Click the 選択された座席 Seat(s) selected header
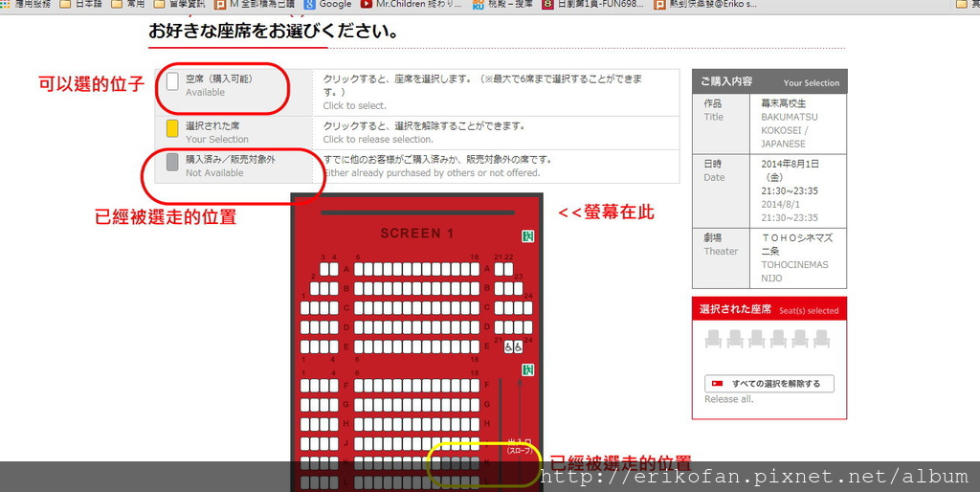 tap(769, 309)
